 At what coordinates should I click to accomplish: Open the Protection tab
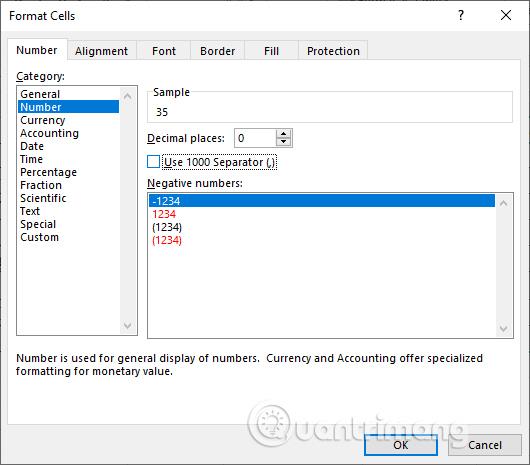click(x=333, y=51)
